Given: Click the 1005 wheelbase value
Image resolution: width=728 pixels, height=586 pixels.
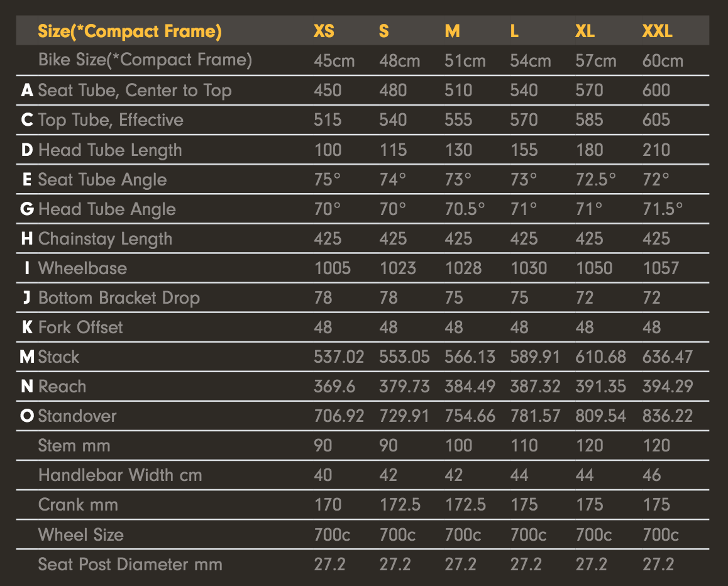Looking at the screenshot, I should coord(333,268).
